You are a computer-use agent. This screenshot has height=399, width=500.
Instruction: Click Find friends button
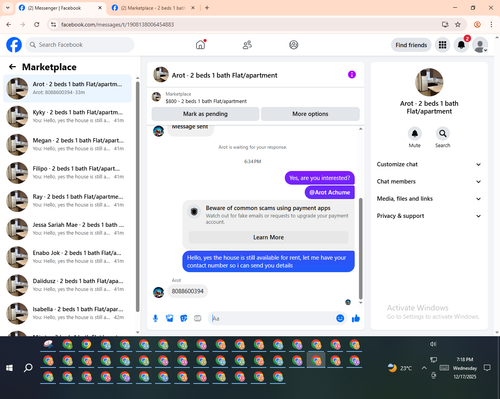point(411,45)
